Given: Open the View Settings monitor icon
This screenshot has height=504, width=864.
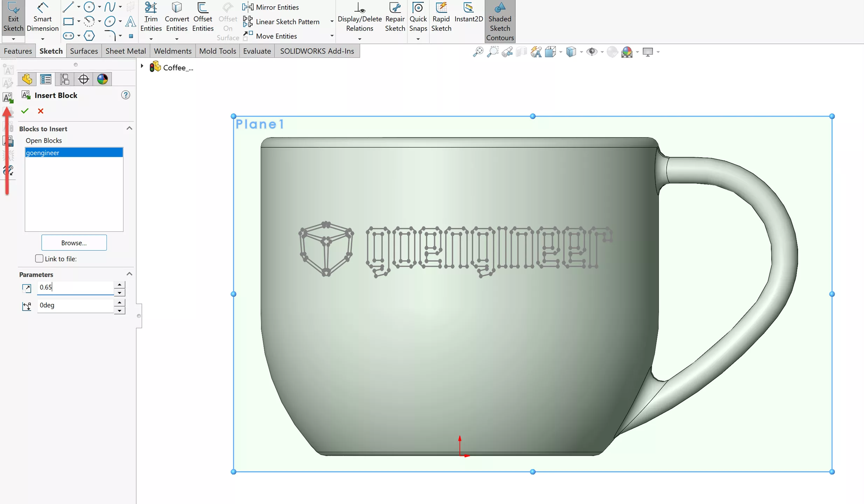Looking at the screenshot, I should (648, 52).
